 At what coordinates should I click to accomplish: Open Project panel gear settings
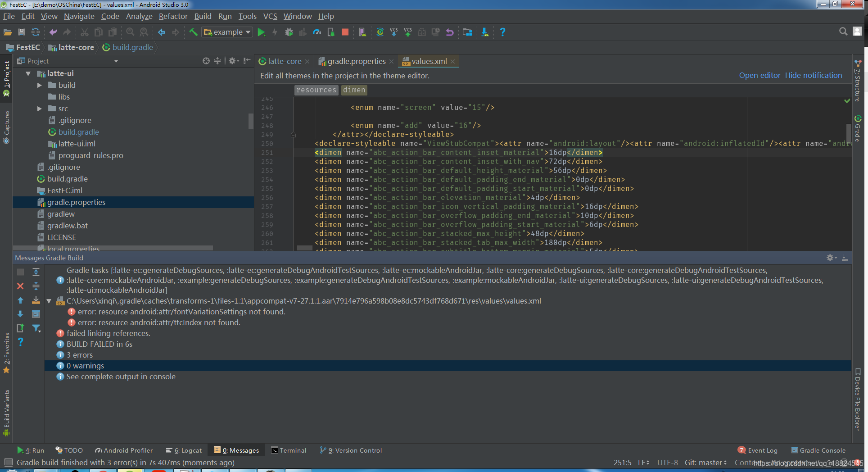(x=233, y=61)
